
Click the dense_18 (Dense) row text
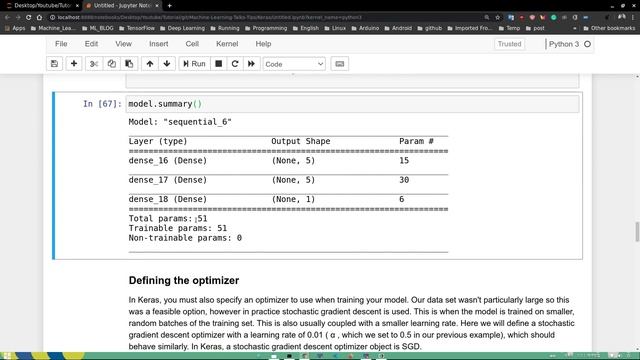click(x=168, y=199)
